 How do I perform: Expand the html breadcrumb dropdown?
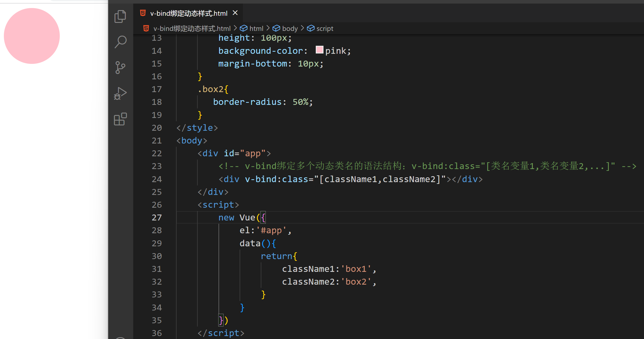click(256, 29)
